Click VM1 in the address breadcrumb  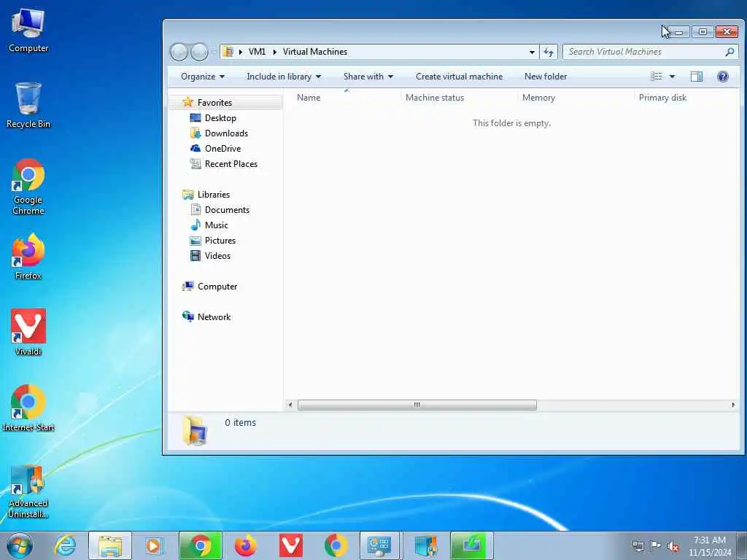click(257, 52)
